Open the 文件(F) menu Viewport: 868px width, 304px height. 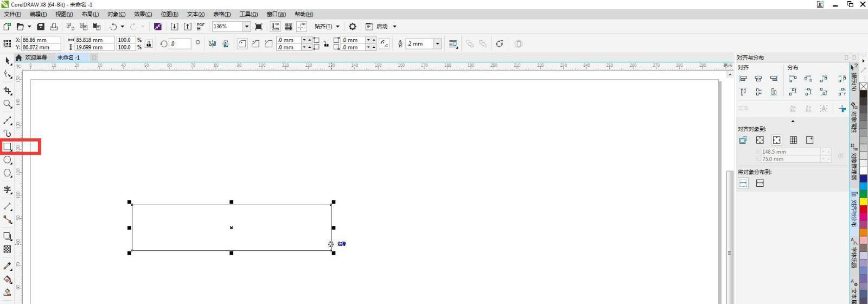pos(12,14)
